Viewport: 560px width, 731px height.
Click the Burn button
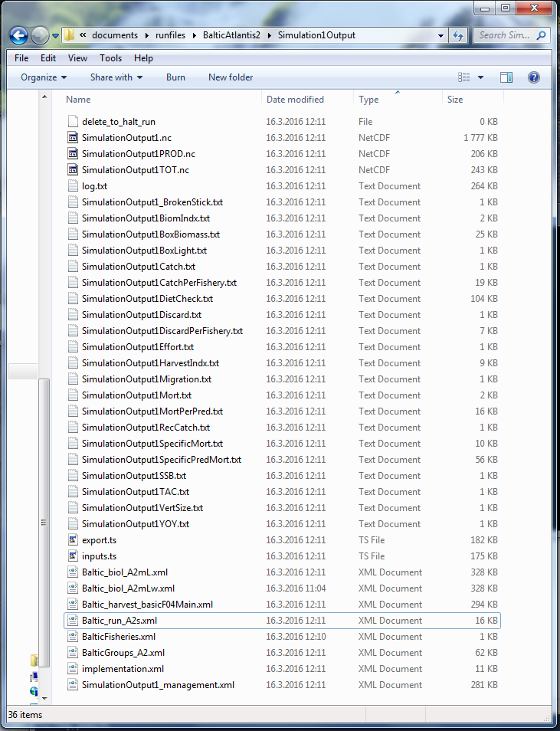tap(175, 77)
